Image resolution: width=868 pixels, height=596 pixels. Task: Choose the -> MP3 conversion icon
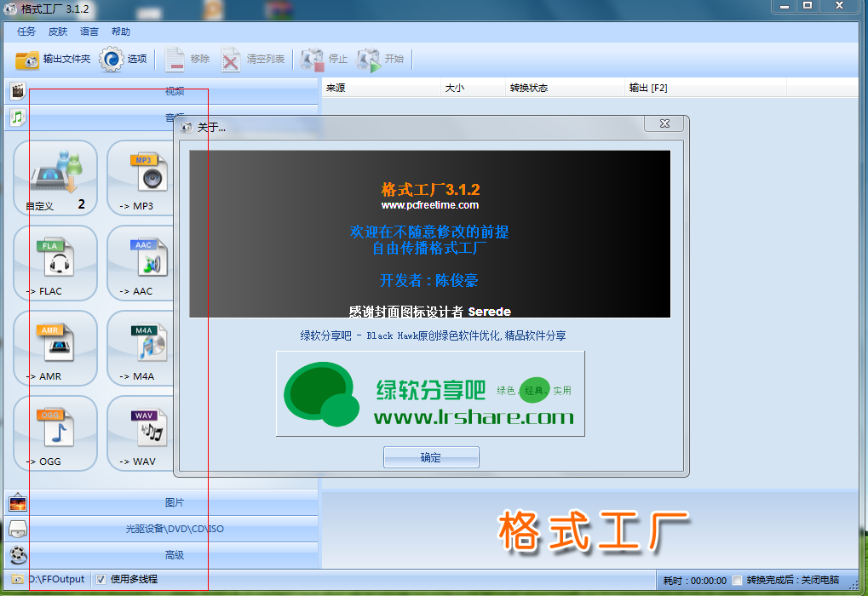pos(141,178)
